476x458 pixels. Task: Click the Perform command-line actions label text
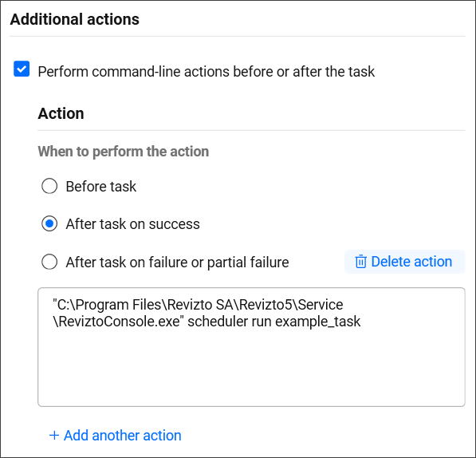(207, 72)
